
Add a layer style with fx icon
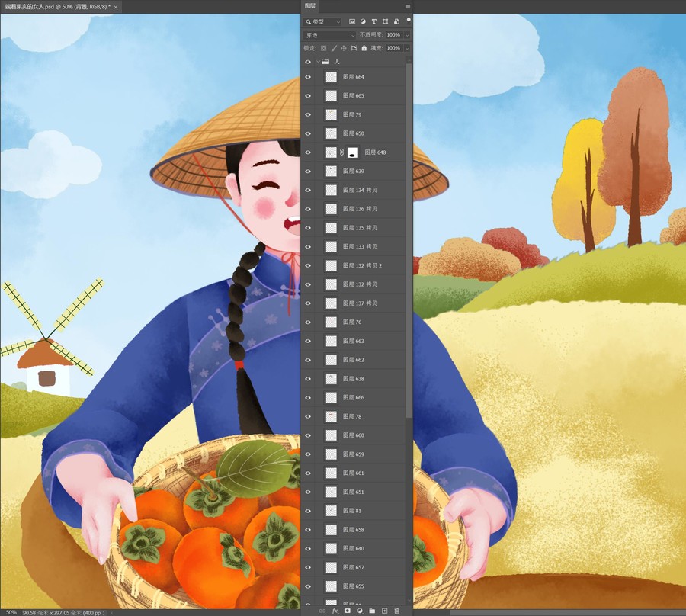pos(335,611)
